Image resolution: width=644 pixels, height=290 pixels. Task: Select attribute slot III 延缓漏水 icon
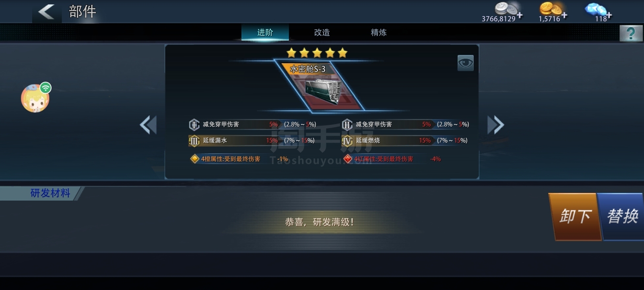[194, 141]
